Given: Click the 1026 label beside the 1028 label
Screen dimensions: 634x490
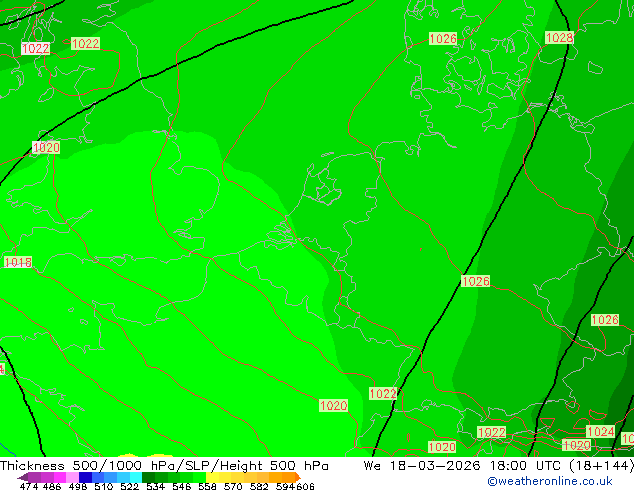Looking at the screenshot, I should click(443, 39).
